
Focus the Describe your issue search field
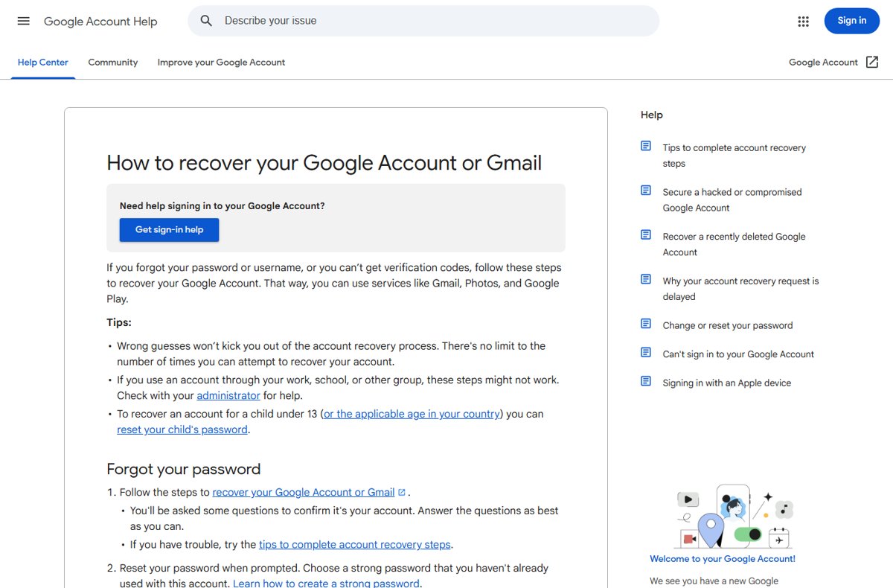(x=423, y=21)
